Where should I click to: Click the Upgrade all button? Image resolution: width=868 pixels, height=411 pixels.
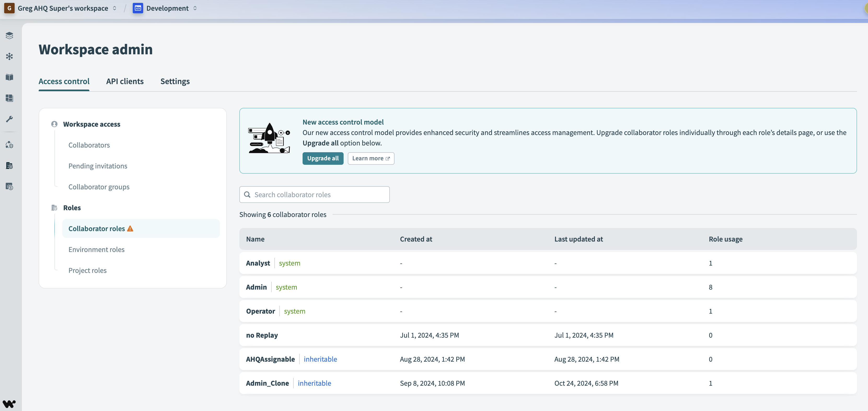[322, 158]
